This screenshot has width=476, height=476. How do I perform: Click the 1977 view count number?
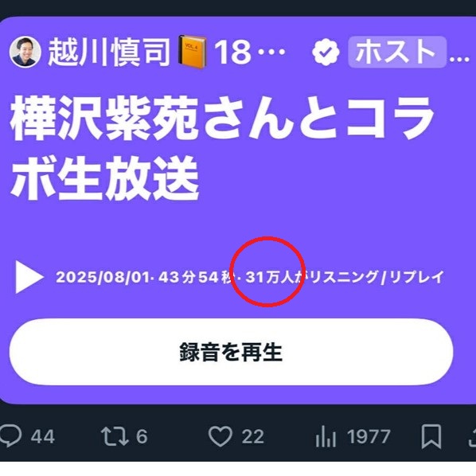(x=369, y=437)
